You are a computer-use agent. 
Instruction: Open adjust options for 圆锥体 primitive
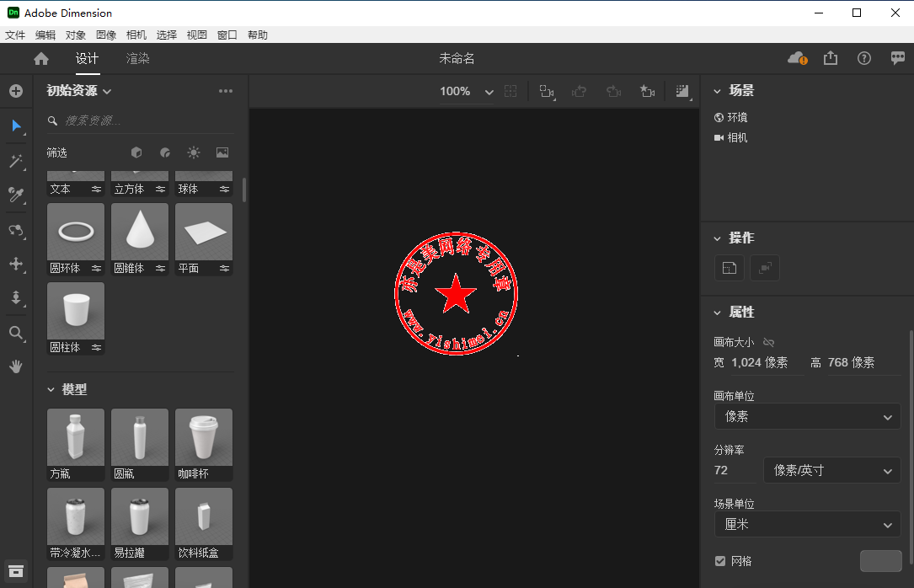click(160, 269)
